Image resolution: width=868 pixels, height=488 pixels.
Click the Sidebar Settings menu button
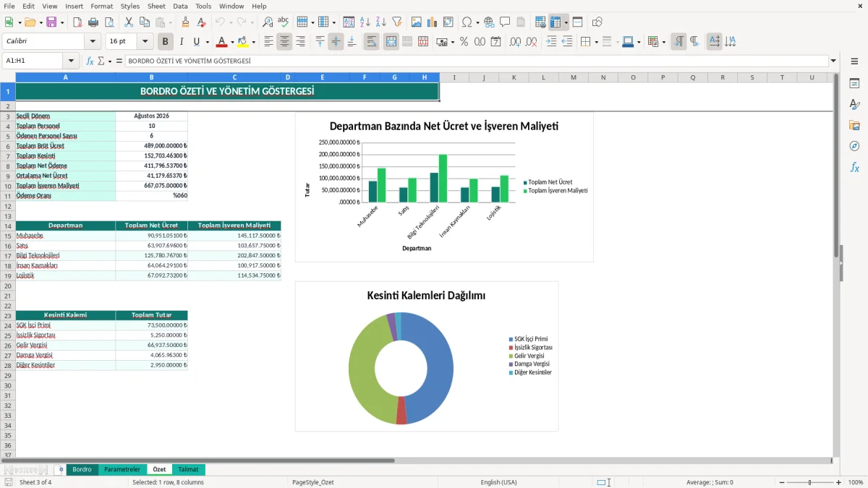[854, 61]
